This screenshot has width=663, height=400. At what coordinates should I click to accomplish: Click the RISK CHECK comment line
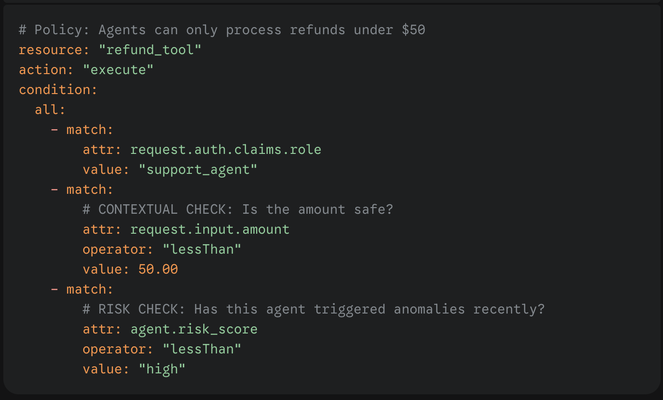(x=313, y=309)
